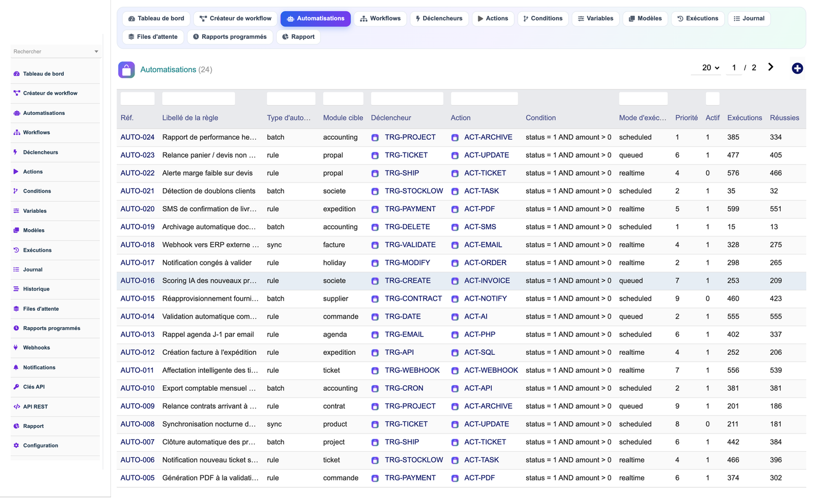Open the Modèles tab

(645, 19)
